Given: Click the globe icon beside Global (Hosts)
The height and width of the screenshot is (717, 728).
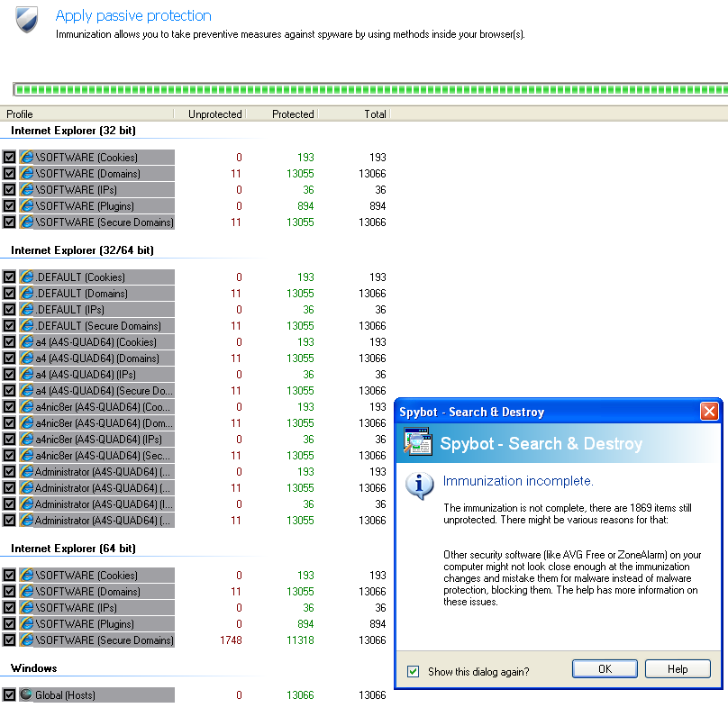Looking at the screenshot, I should pos(26,694).
